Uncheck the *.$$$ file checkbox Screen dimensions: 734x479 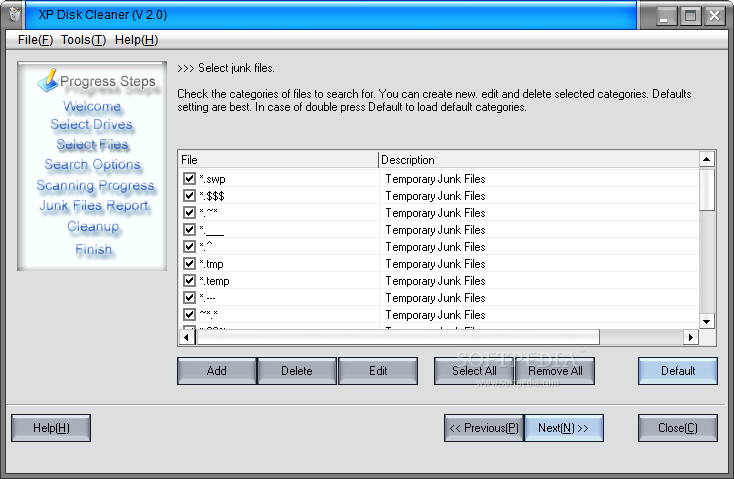tap(189, 195)
